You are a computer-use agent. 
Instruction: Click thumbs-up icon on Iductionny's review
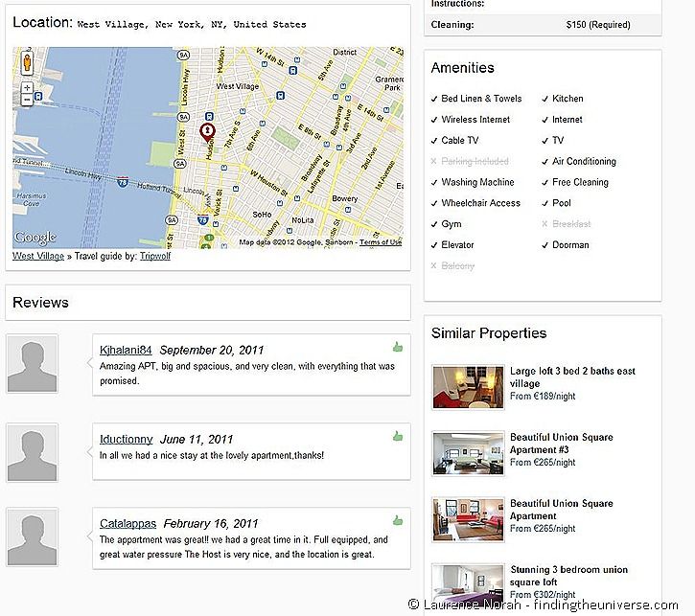(x=398, y=436)
